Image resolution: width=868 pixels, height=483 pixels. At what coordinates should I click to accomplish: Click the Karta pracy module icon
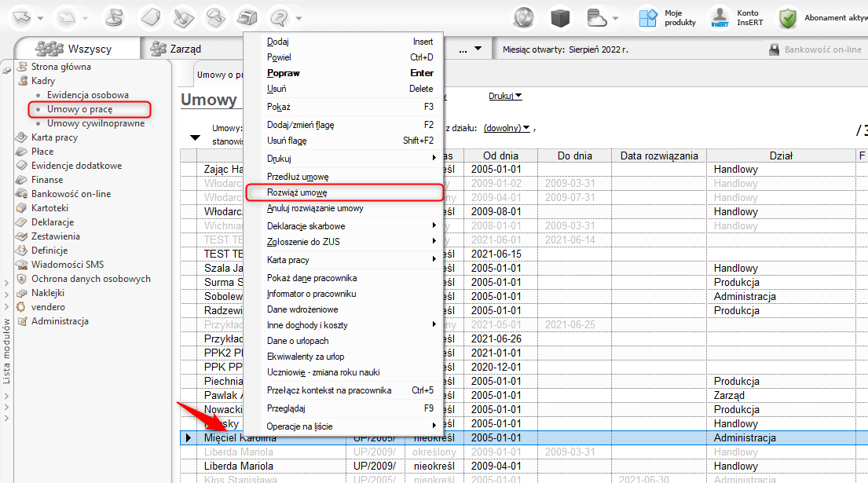point(21,137)
